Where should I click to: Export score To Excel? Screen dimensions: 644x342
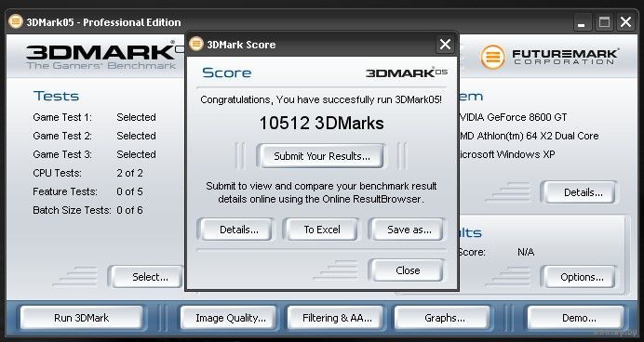pos(322,230)
